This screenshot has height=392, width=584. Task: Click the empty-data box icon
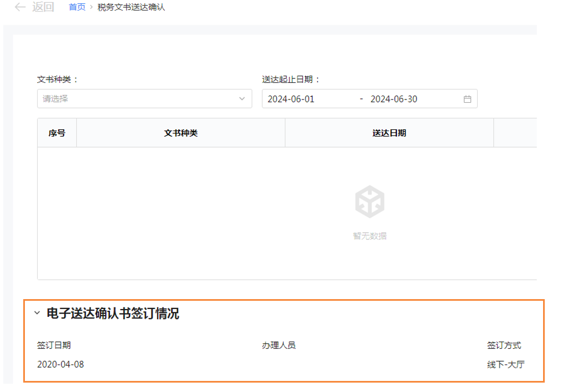(x=369, y=202)
